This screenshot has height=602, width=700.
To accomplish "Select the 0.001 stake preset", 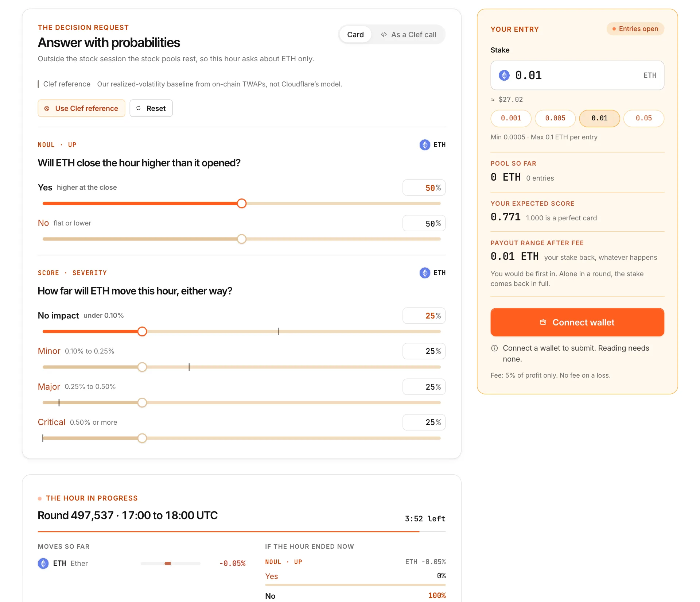I will tap(511, 119).
